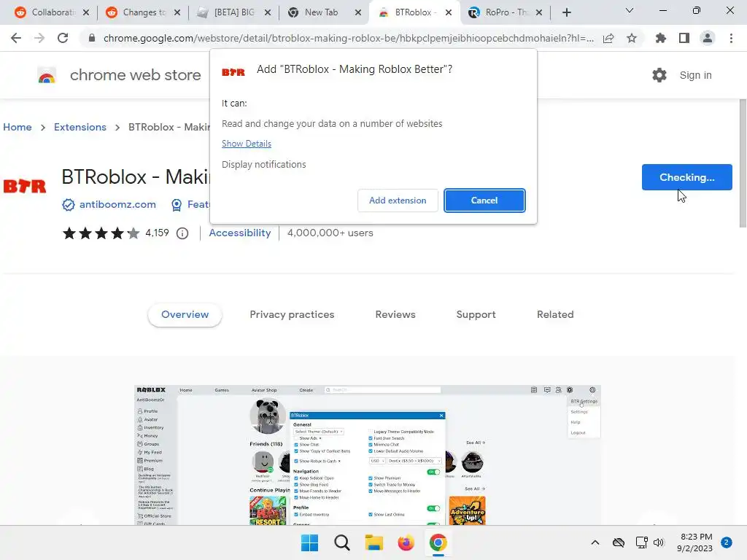
Task: Reload the current page
Action: (x=63, y=38)
